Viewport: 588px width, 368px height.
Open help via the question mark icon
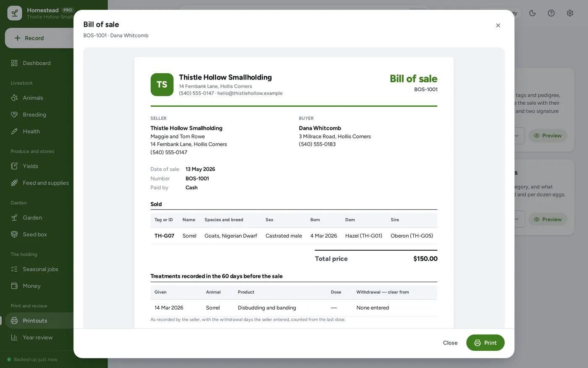[551, 13]
